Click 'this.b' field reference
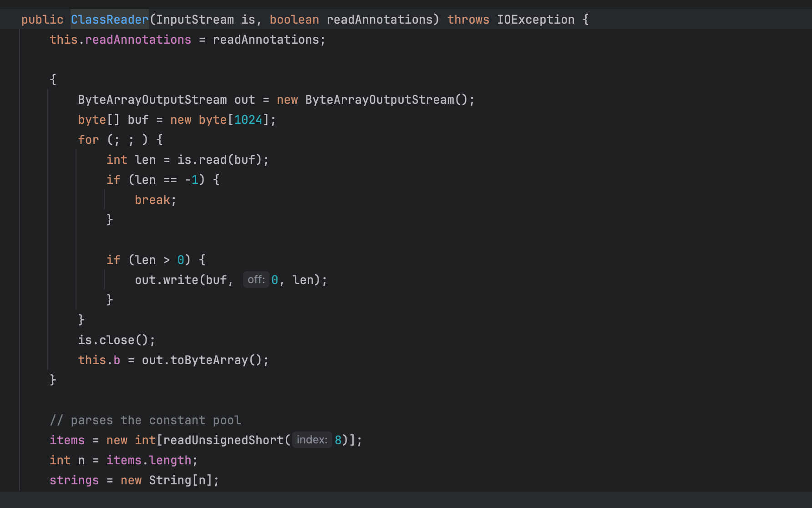This screenshot has height=508, width=812. point(99,360)
